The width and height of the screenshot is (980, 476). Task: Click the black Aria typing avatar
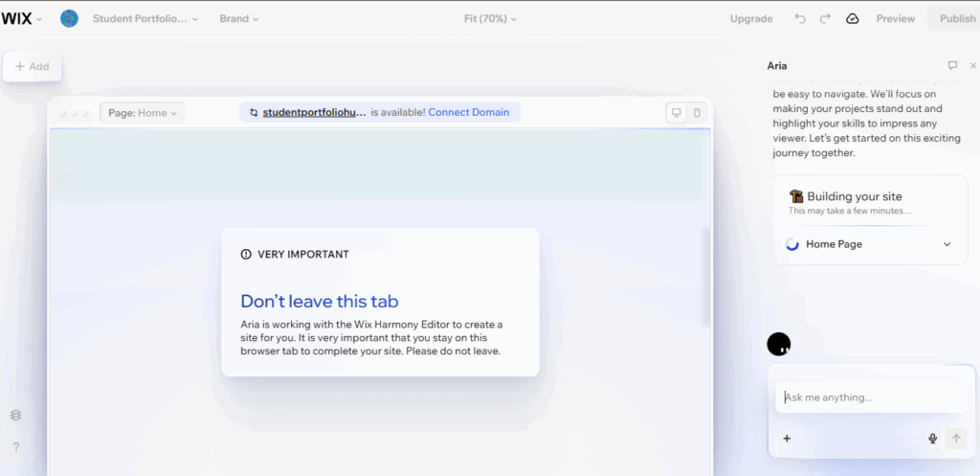click(x=779, y=344)
